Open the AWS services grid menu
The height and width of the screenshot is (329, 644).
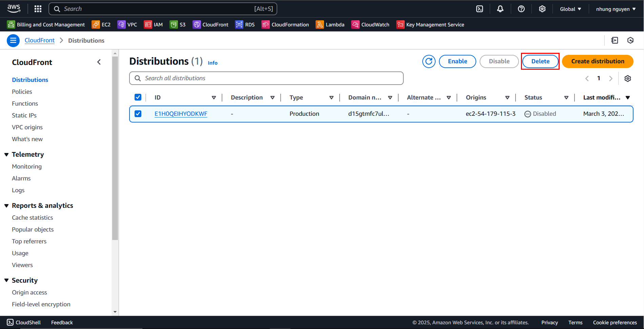point(38,9)
